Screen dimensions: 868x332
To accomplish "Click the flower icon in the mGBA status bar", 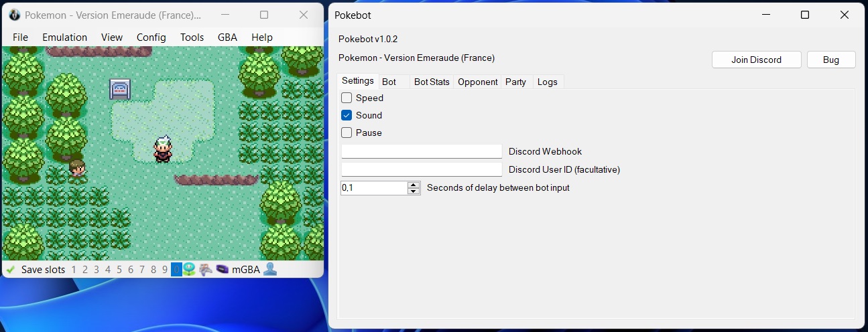I will pos(189,270).
